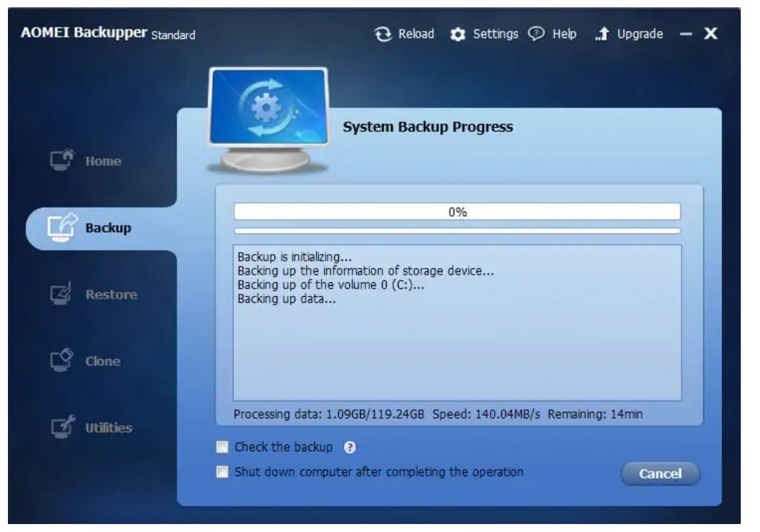This screenshot has width=760, height=532.
Task: Open Settings via the gear icon
Action: (x=458, y=34)
